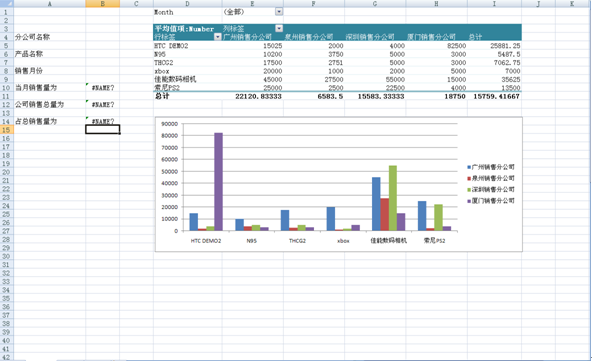Open the 行标签 row labels filter dropdown
Screen dimensions: 592x362
pos(217,37)
